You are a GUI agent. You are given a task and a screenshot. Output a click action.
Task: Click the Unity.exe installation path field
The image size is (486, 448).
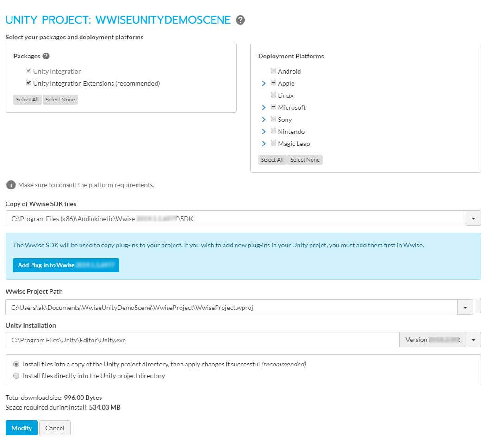click(202, 340)
